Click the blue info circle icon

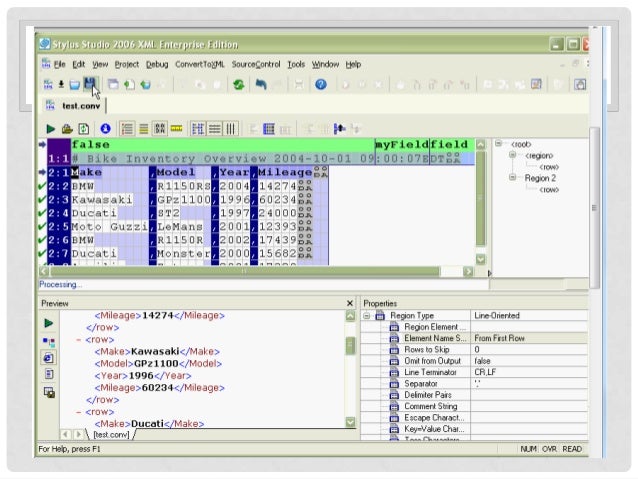point(105,129)
